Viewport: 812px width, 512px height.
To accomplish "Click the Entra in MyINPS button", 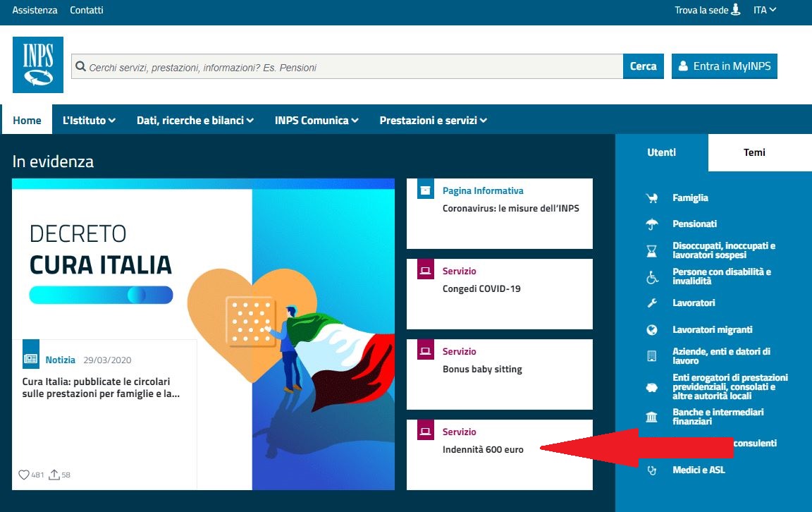I will tap(725, 66).
